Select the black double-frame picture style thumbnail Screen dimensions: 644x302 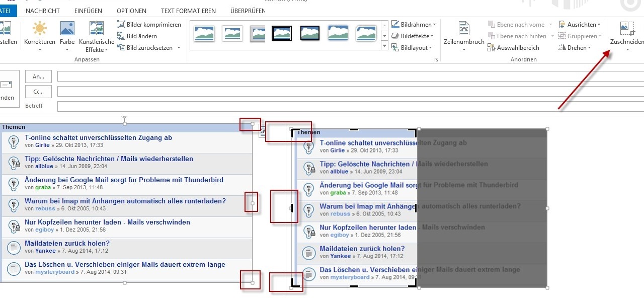click(x=282, y=33)
